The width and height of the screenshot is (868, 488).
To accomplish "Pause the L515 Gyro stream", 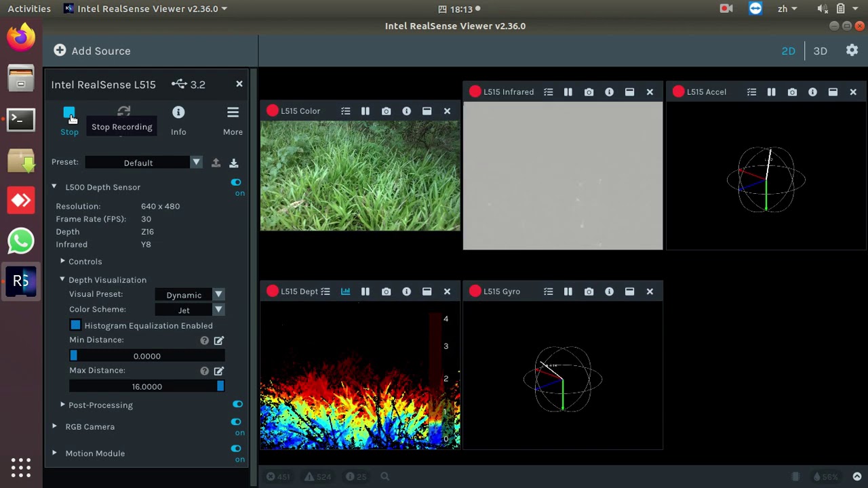I will point(568,291).
